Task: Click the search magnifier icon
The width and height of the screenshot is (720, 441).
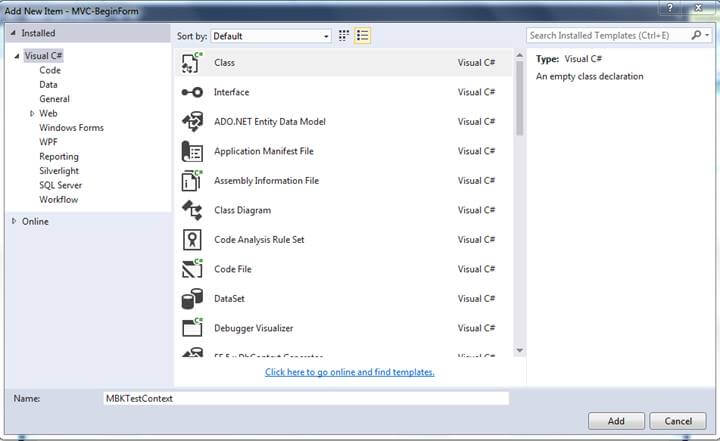Action: coord(696,35)
